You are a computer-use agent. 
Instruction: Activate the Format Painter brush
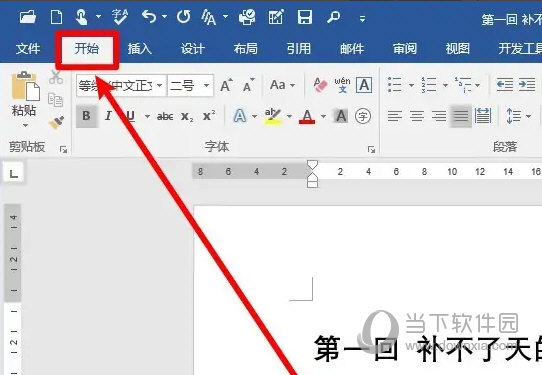56,122
